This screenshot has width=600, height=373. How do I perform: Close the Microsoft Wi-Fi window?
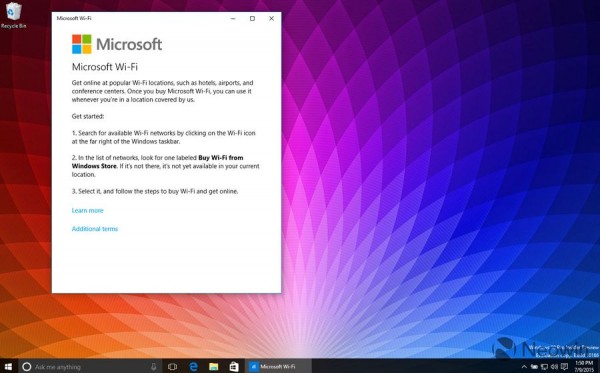(271, 18)
